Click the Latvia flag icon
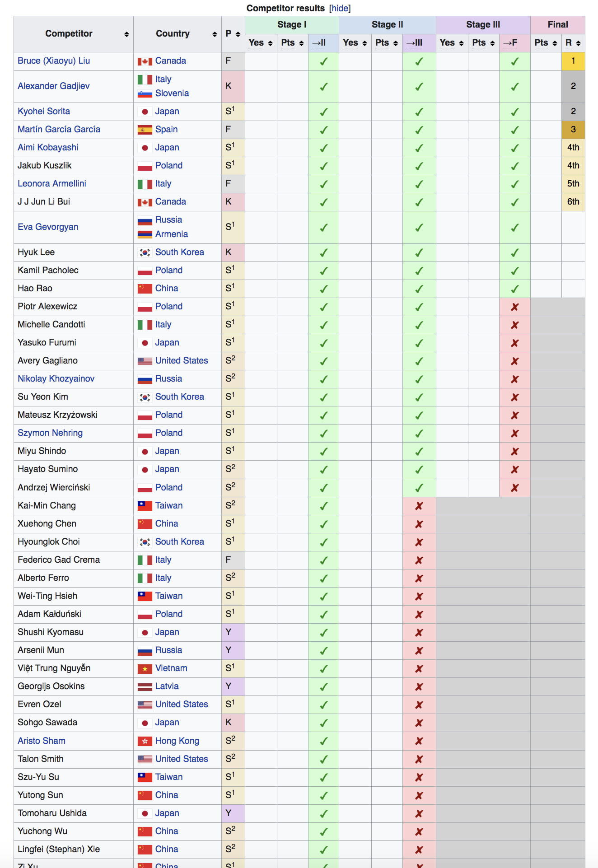Viewport: 598px width, 868px height. coord(145,687)
